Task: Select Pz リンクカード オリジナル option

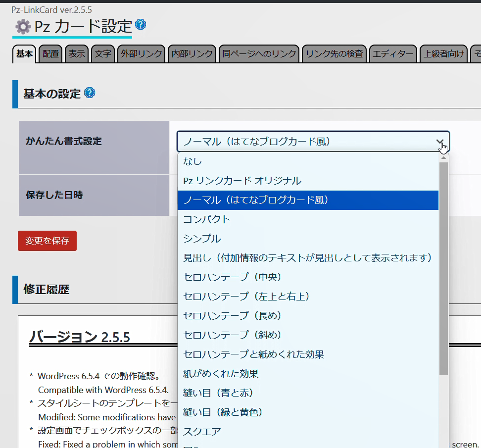Action: tap(242, 181)
